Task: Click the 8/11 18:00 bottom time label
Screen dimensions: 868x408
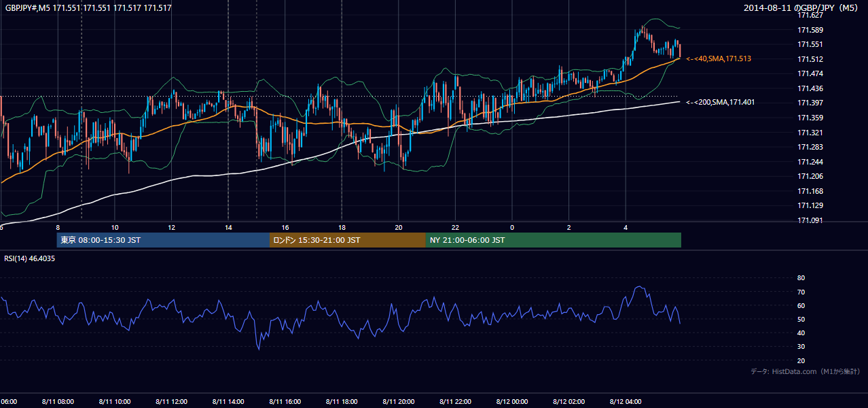Action: click(x=342, y=402)
